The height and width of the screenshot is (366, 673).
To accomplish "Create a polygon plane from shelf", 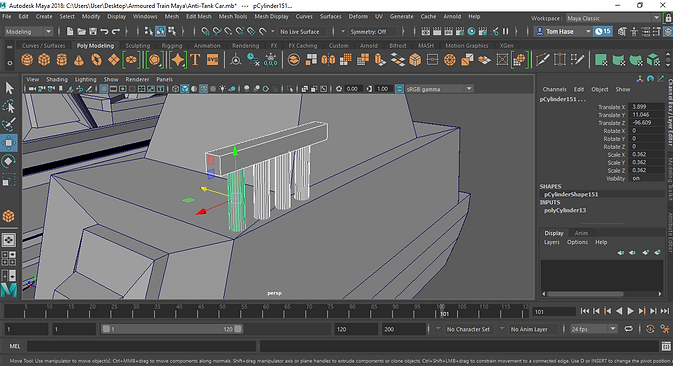I will 114,60.
